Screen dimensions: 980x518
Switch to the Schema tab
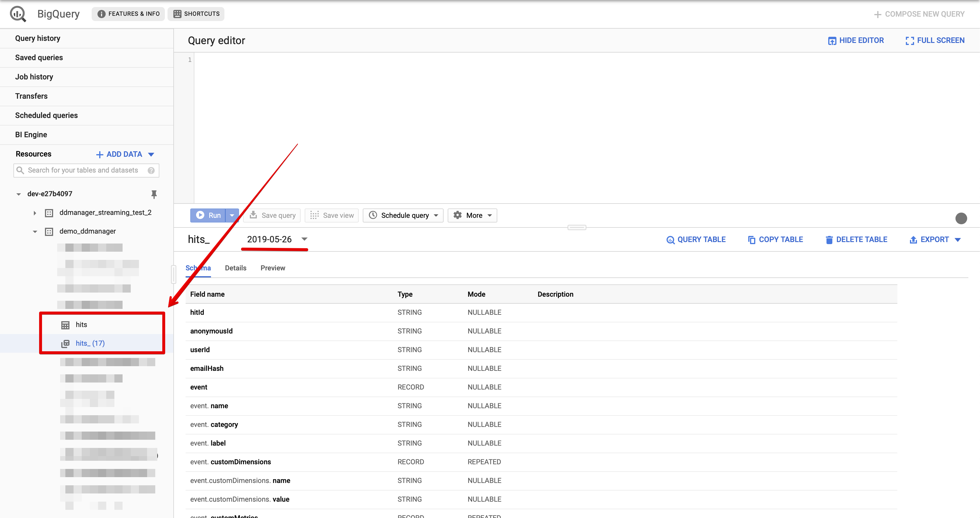point(198,268)
